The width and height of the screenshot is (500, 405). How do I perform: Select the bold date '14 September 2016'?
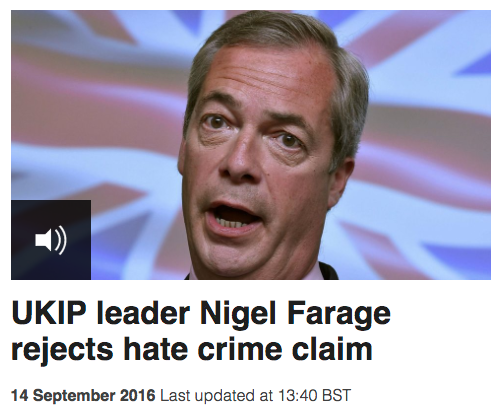tap(83, 395)
